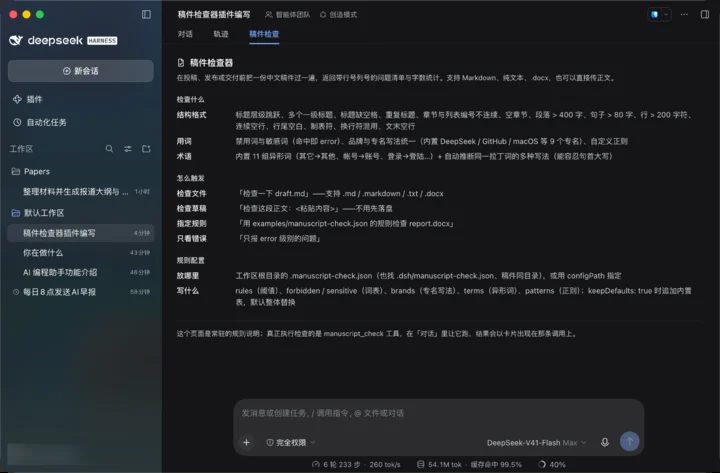Screen dimensions: 720x473
Task: Open the DeepSeek-V41-Flash model selector
Action: pyautogui.click(x=536, y=443)
